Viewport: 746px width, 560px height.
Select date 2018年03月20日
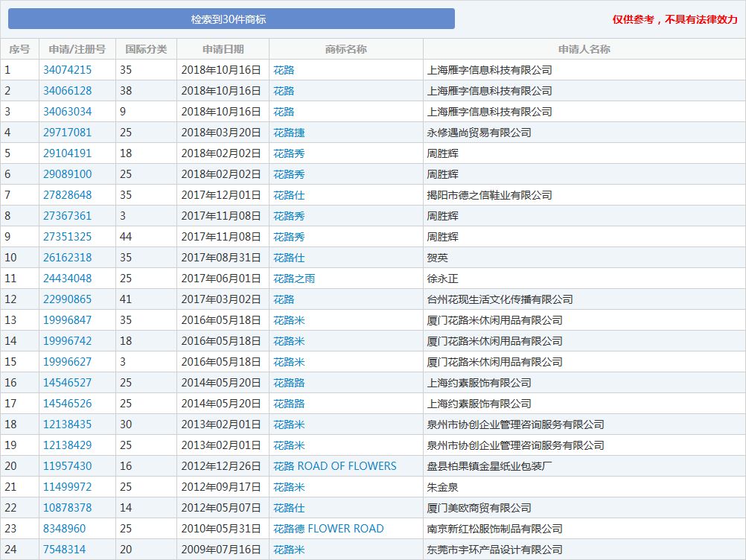221,133
